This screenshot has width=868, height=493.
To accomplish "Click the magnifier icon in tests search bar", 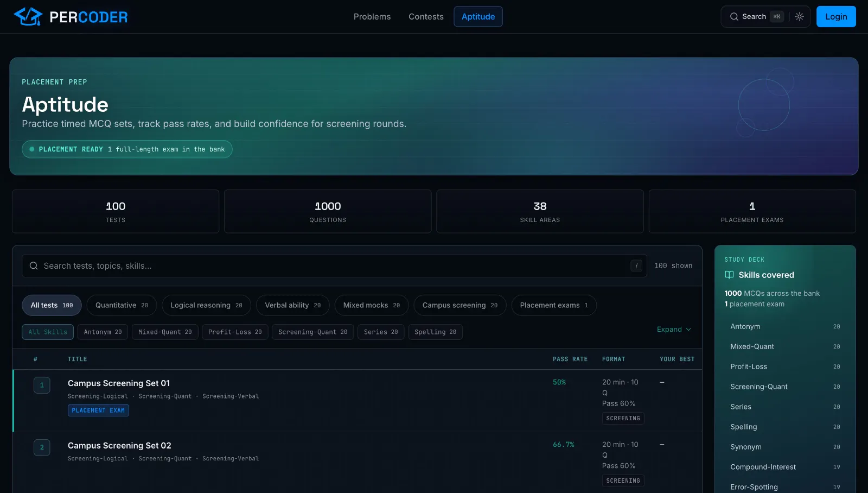I will coord(34,266).
